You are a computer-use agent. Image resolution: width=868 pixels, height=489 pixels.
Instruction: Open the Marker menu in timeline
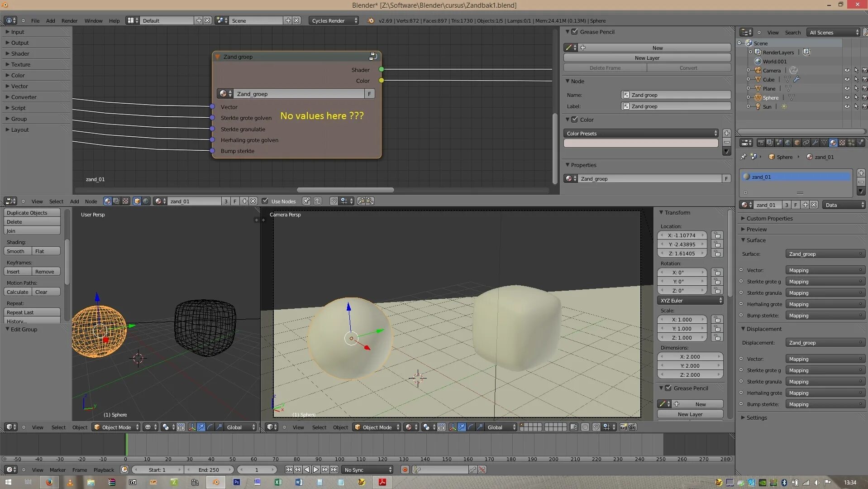(x=57, y=470)
